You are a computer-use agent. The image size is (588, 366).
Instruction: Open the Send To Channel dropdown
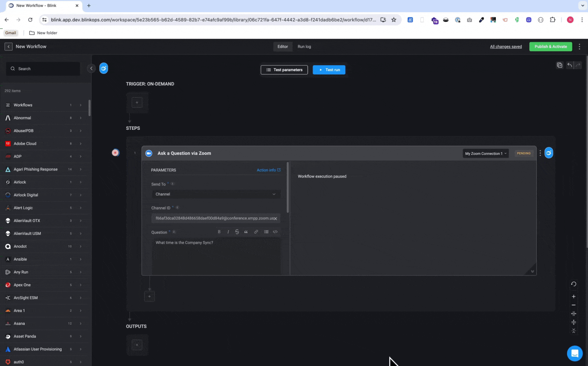point(216,194)
